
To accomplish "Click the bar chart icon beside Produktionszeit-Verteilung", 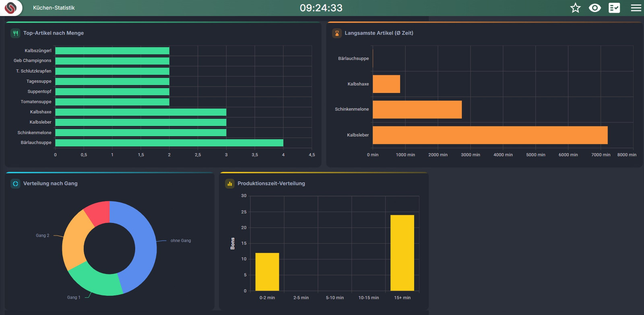I will tap(230, 183).
